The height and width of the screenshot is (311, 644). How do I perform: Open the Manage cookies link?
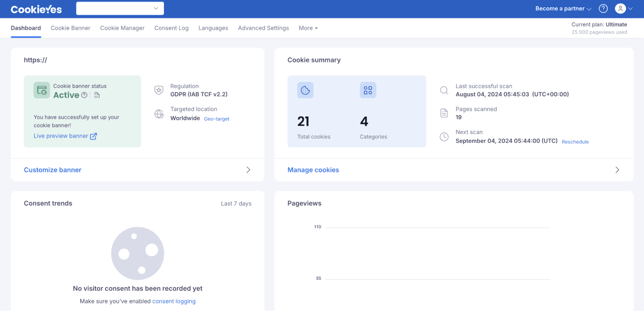[313, 170]
